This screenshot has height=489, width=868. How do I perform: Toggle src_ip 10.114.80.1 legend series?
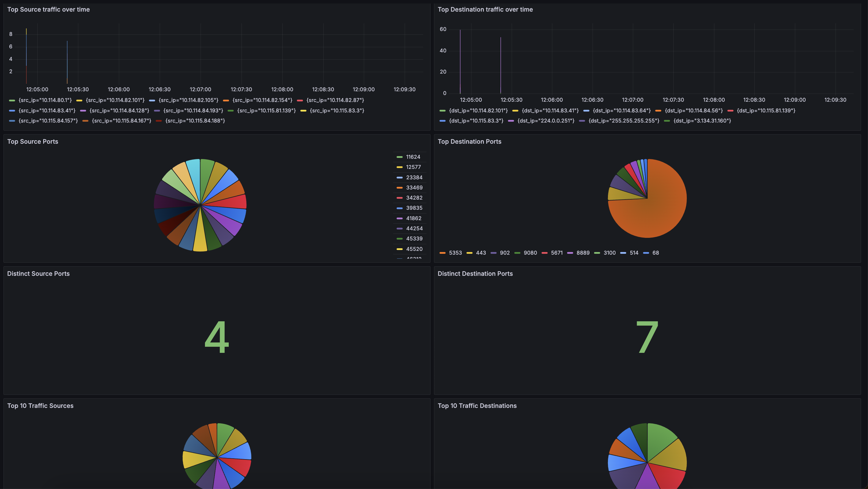(x=45, y=100)
